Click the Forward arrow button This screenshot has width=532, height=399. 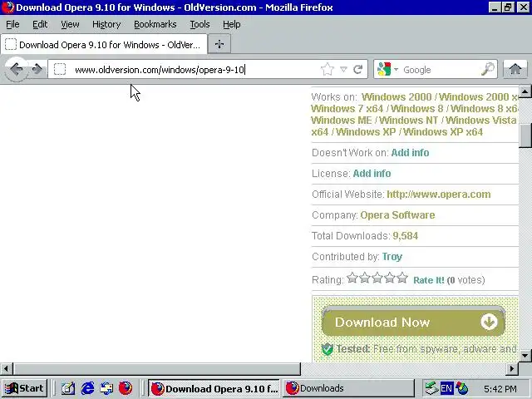coord(37,70)
